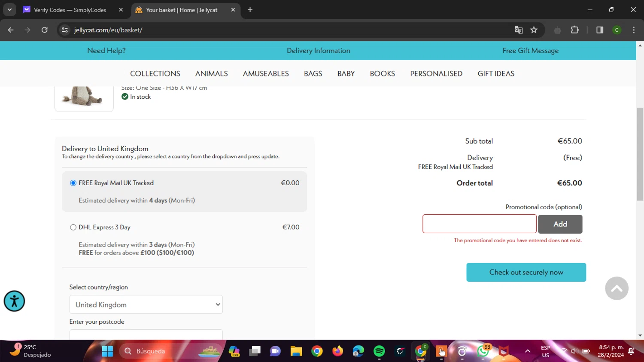The height and width of the screenshot is (362, 644).
Task: Open the notification bell in tray
Action: pyautogui.click(x=632, y=351)
